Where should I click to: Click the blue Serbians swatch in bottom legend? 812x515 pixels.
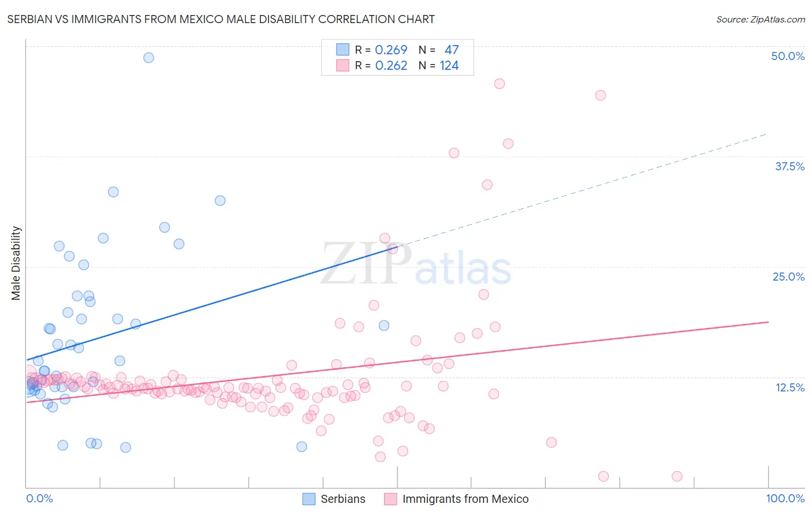309,499
